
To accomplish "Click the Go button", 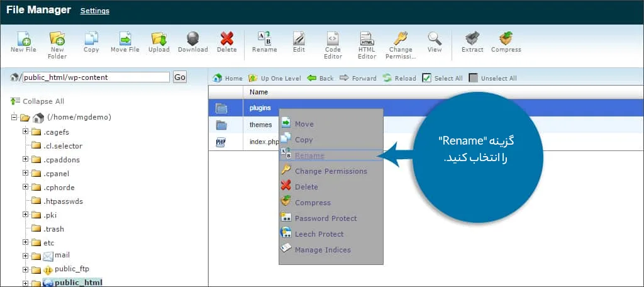I will (x=179, y=77).
